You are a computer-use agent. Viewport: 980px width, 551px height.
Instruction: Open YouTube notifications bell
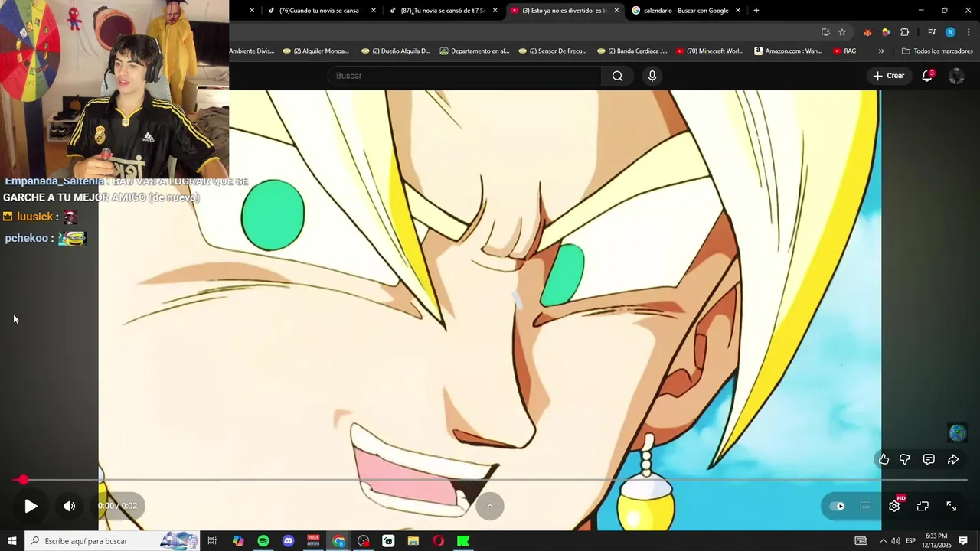coord(927,76)
